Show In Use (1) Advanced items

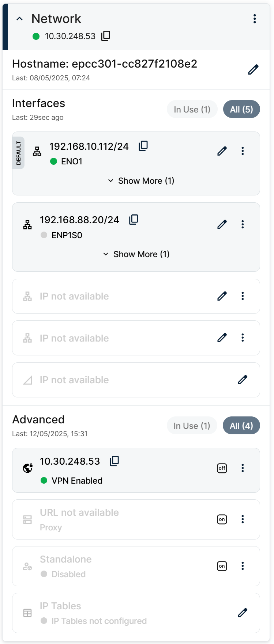coord(192,426)
